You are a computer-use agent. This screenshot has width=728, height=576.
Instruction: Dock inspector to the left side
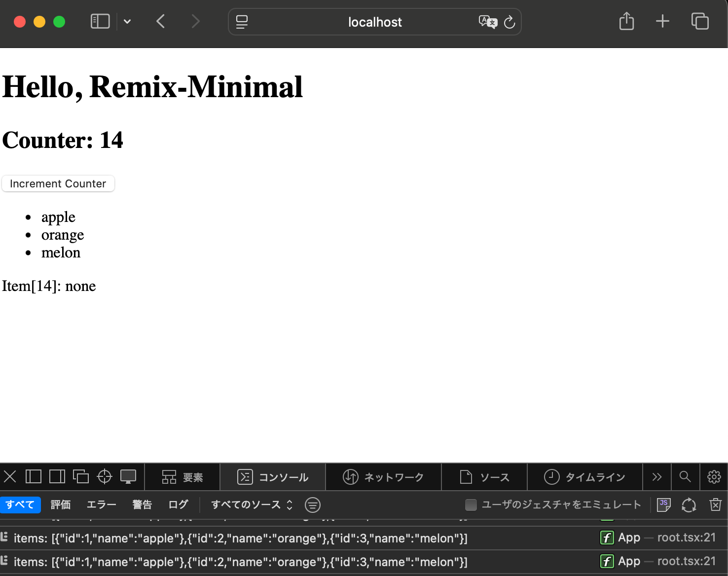click(34, 476)
